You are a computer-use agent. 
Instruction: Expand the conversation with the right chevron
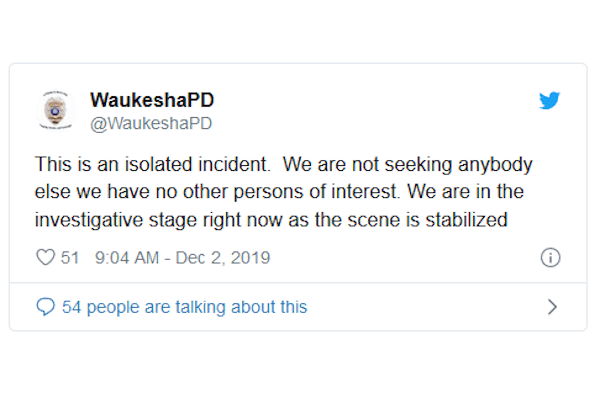[x=552, y=307]
